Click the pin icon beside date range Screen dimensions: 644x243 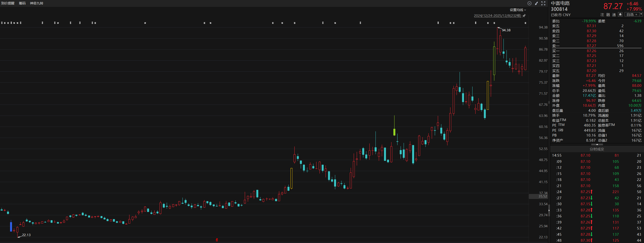pyautogui.click(x=524, y=16)
